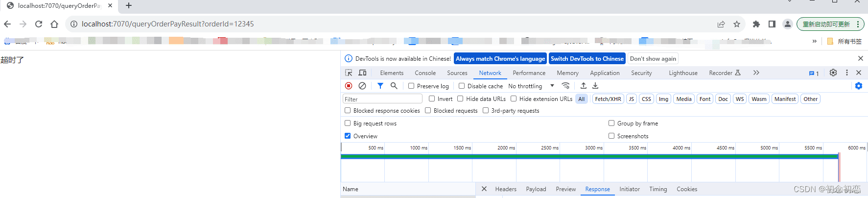The image size is (868, 198).
Task: Open the issues counter badge
Action: tap(814, 73)
